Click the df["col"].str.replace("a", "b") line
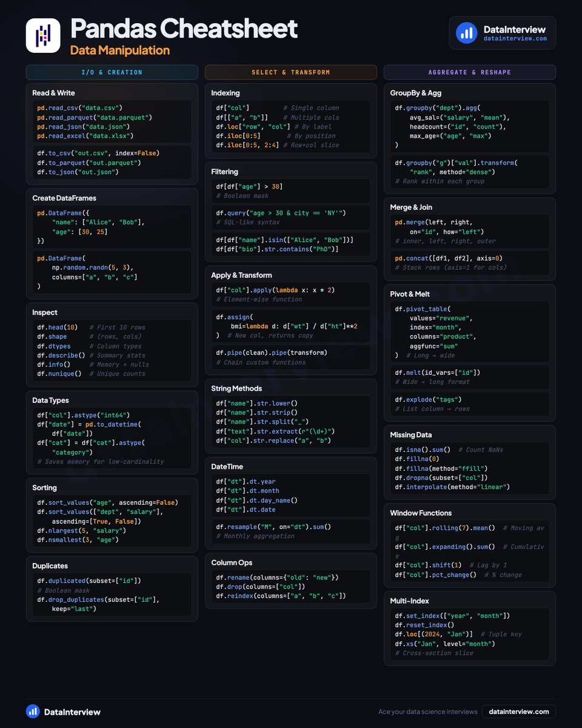The image size is (582, 728). coord(273,440)
